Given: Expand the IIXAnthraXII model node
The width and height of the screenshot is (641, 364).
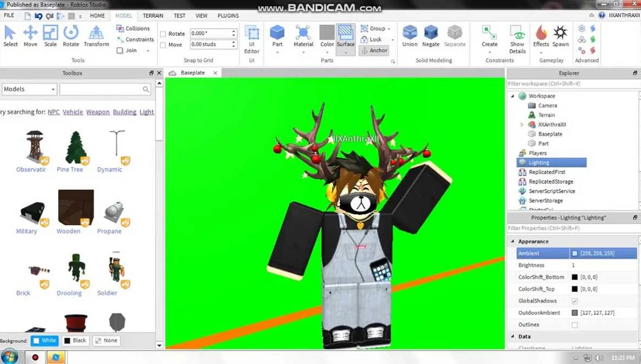Looking at the screenshot, I should 522,125.
